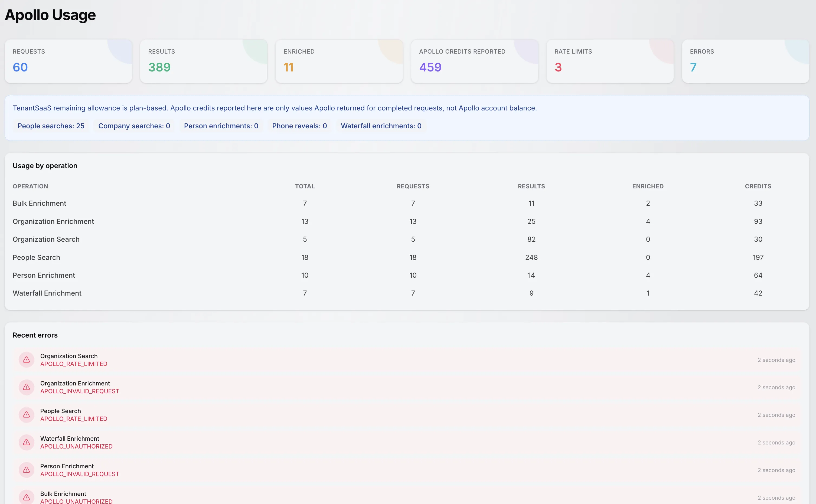Select the Results card showing 389
This screenshot has height=504, width=816.
click(204, 61)
